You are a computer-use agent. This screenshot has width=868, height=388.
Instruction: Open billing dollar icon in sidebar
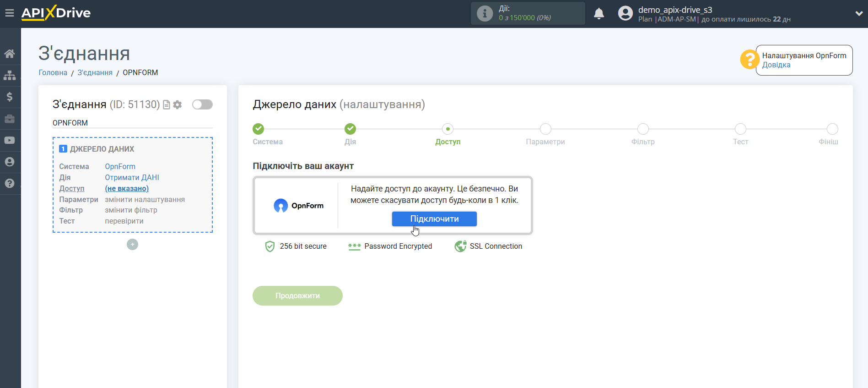tap(10, 97)
